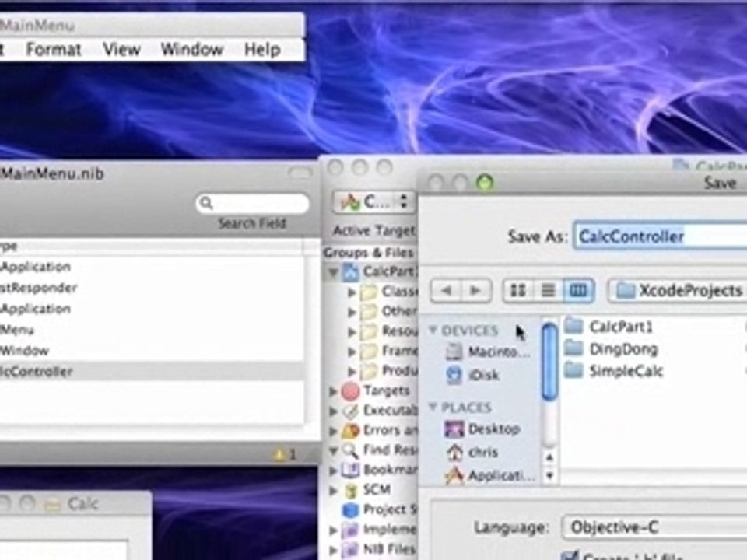Expand the Products folder in Groups & Files
Screen dimensions: 747x560
[x=352, y=371]
